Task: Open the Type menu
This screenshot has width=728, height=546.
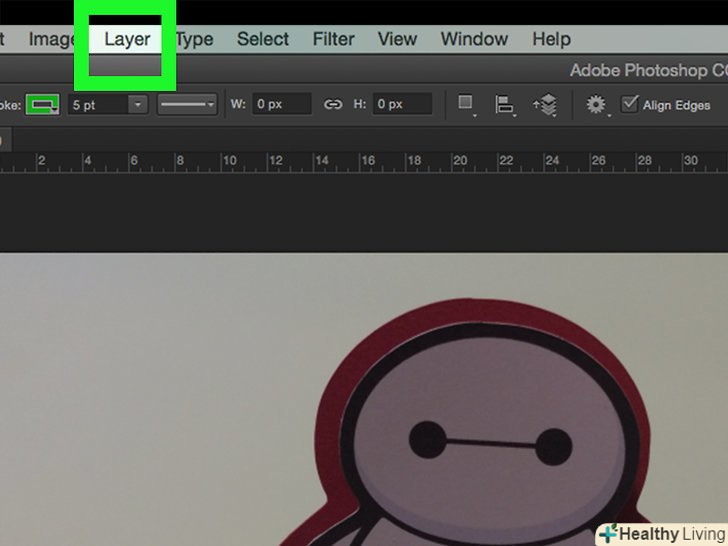Action: 194,40
